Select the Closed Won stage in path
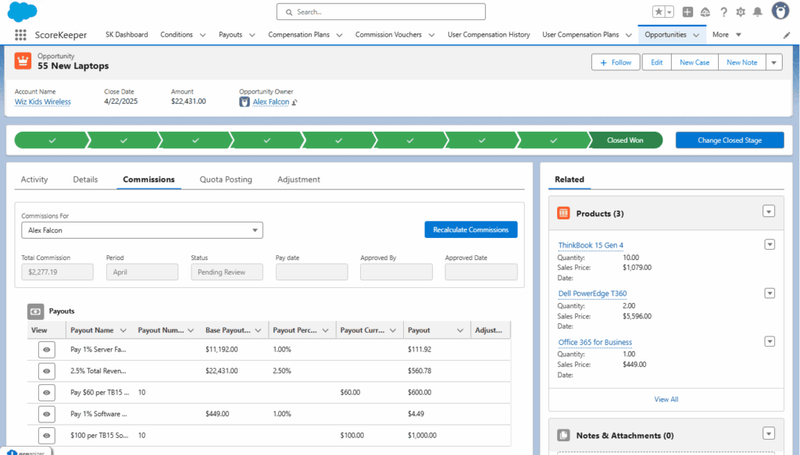Image resolution: width=800 pixels, height=455 pixels. pyautogui.click(x=625, y=140)
